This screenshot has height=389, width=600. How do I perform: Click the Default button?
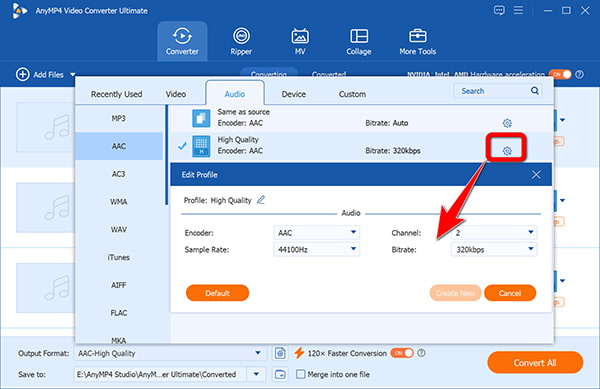click(x=217, y=293)
